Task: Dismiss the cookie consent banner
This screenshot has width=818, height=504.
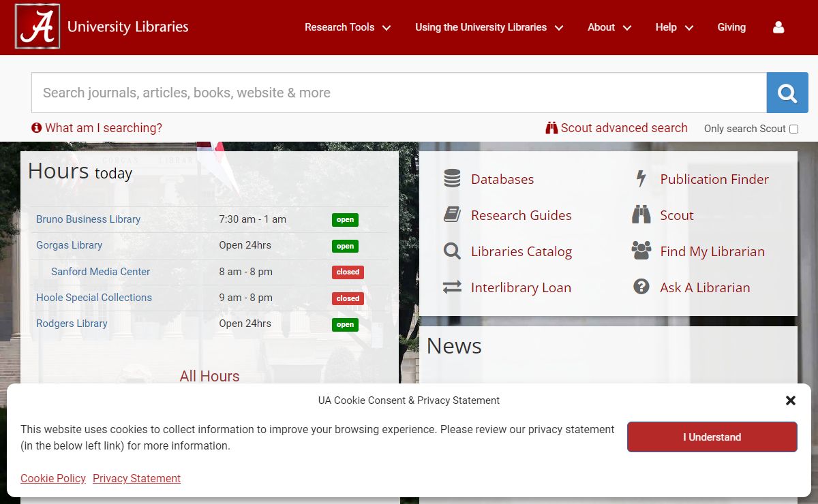Action: [x=790, y=400]
